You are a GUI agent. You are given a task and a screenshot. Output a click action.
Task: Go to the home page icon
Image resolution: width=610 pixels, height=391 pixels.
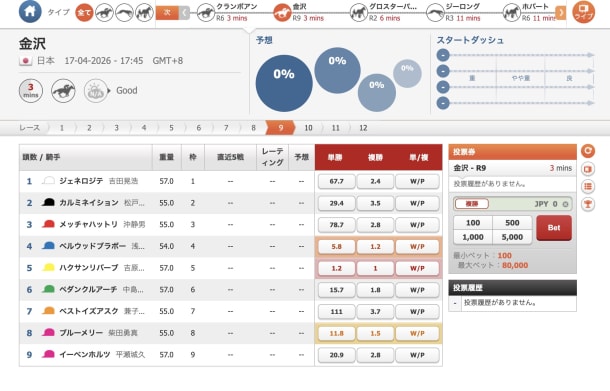[30, 11]
